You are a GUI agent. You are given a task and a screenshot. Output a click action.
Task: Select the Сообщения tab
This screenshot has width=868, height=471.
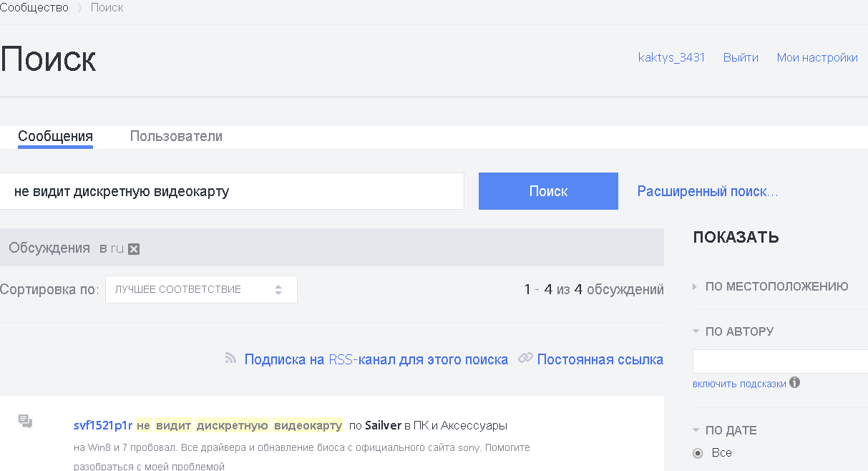[x=55, y=136]
